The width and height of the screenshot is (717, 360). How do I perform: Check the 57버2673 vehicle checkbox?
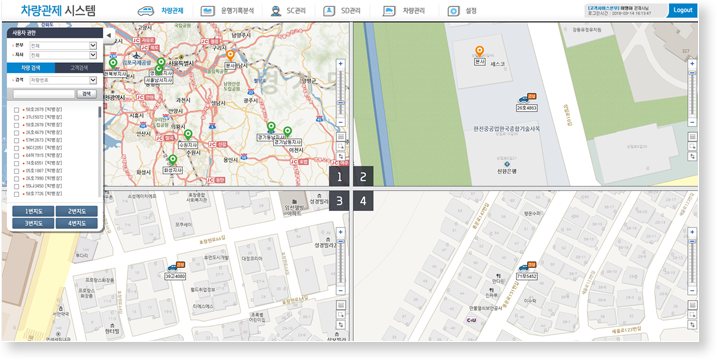pyautogui.click(x=17, y=140)
